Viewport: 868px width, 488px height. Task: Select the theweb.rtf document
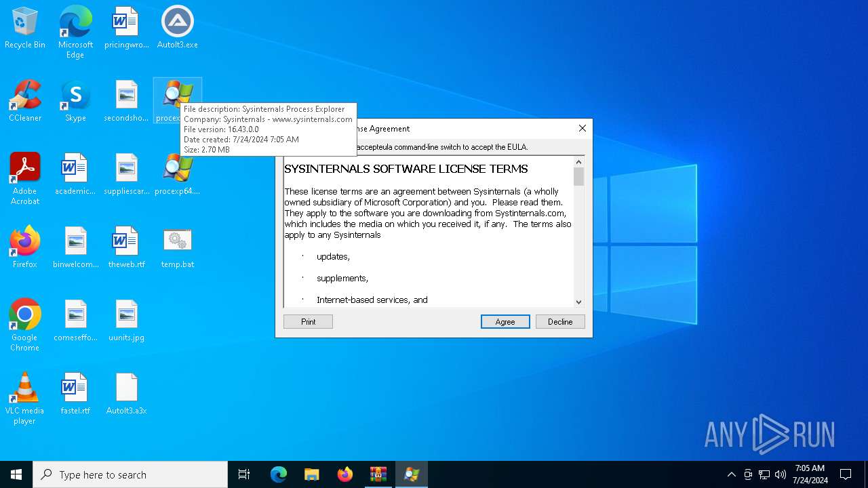126,247
